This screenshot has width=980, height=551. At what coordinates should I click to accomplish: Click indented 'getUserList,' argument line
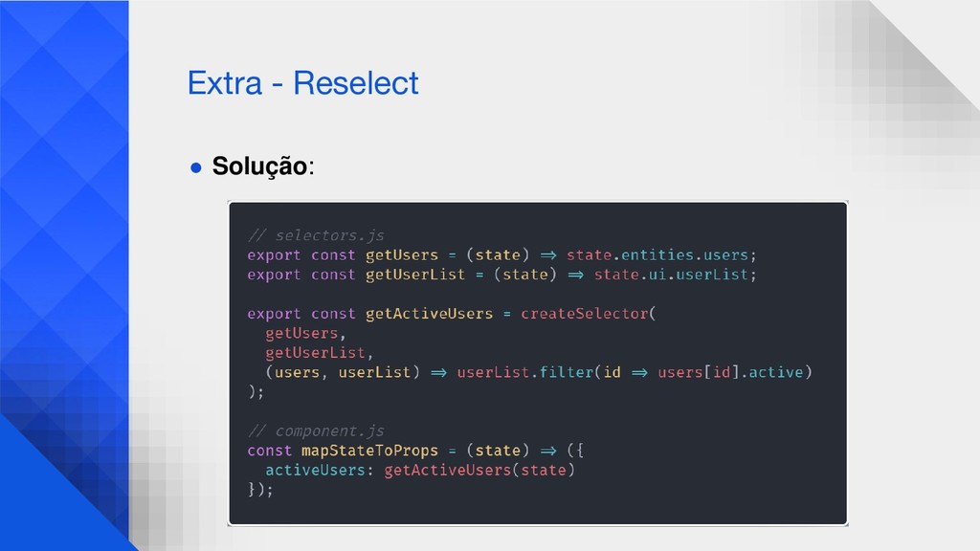[x=320, y=352]
